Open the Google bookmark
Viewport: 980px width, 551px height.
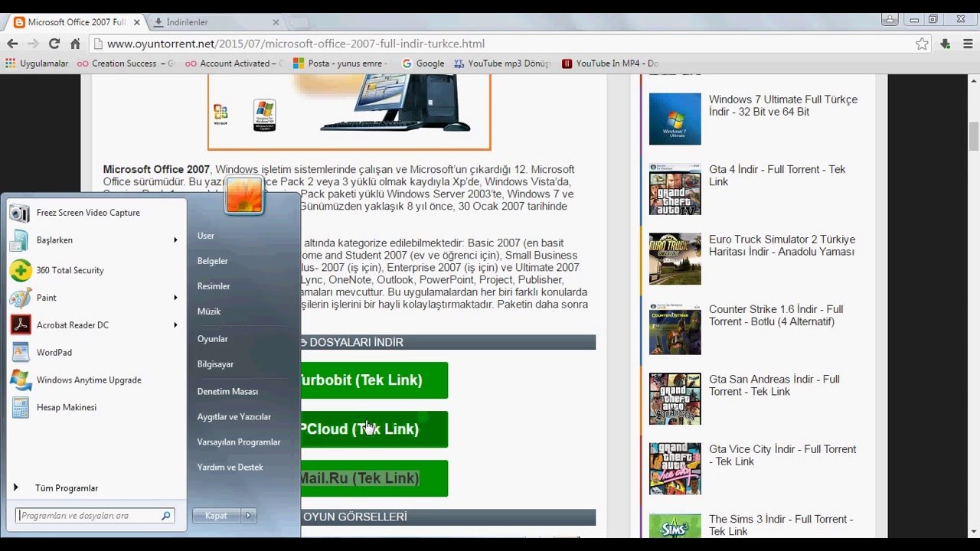[x=423, y=64]
